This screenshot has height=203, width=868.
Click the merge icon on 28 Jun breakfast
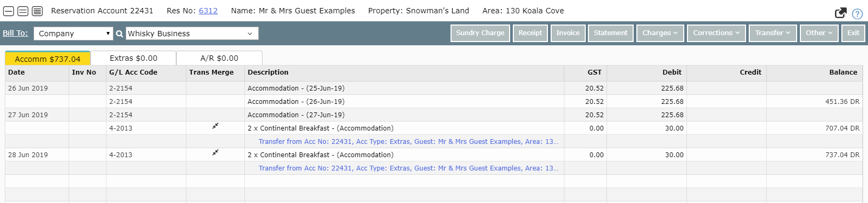[215, 153]
